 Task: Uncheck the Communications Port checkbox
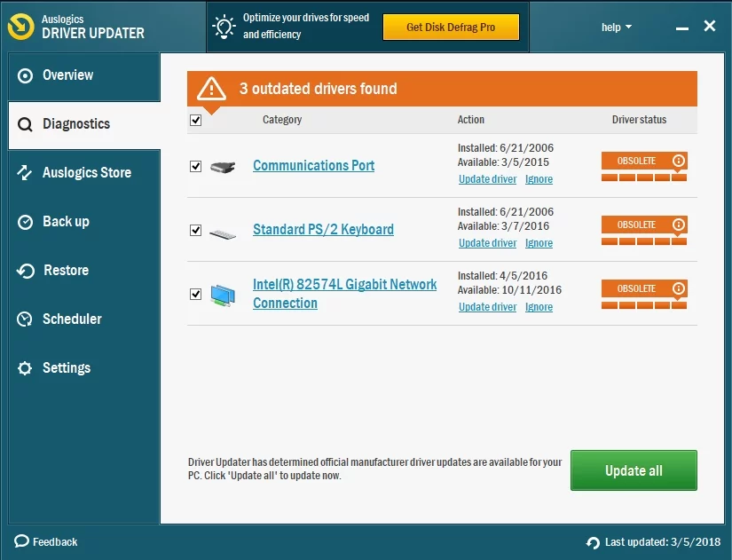(x=196, y=166)
